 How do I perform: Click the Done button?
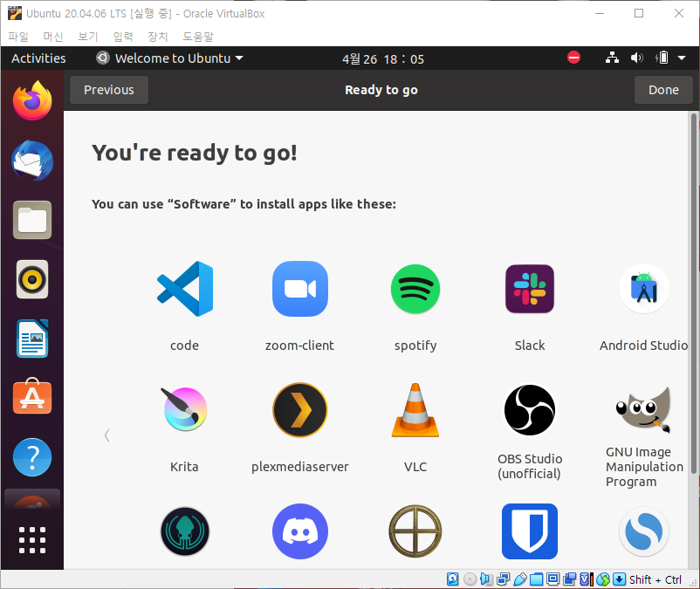663,90
